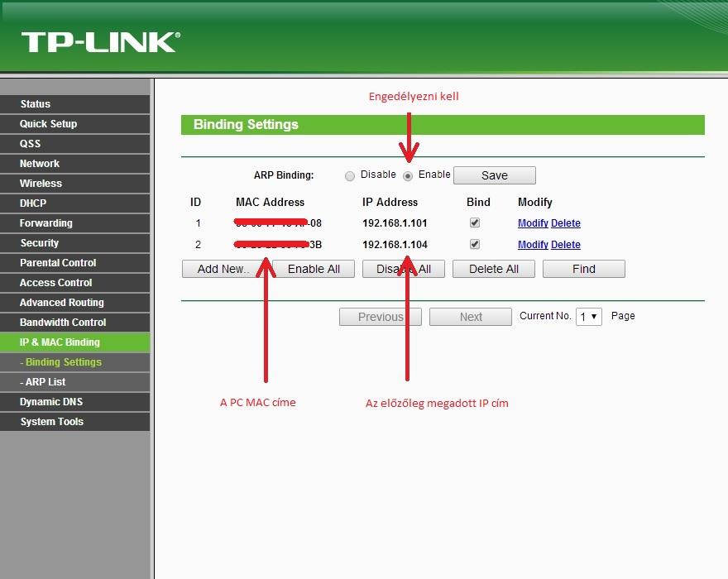Click the Enable All button
This screenshot has width=728, height=579.
pos(314,269)
